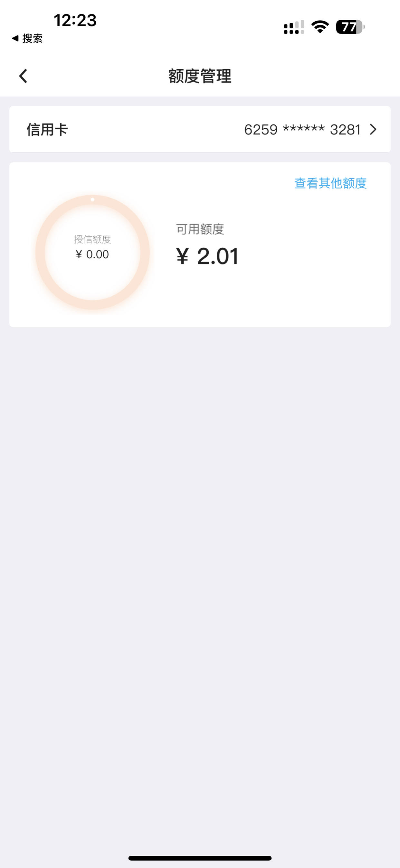
Task: Go back using the header back arrow
Action: tap(23, 76)
